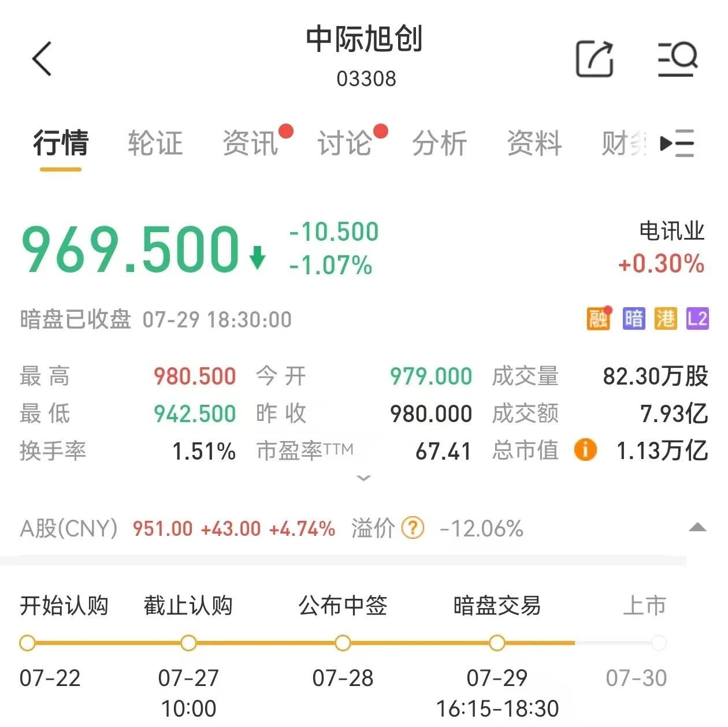Tap the blue 暗 grey market badge
Screen dimensions: 728x727
pyautogui.click(x=634, y=318)
